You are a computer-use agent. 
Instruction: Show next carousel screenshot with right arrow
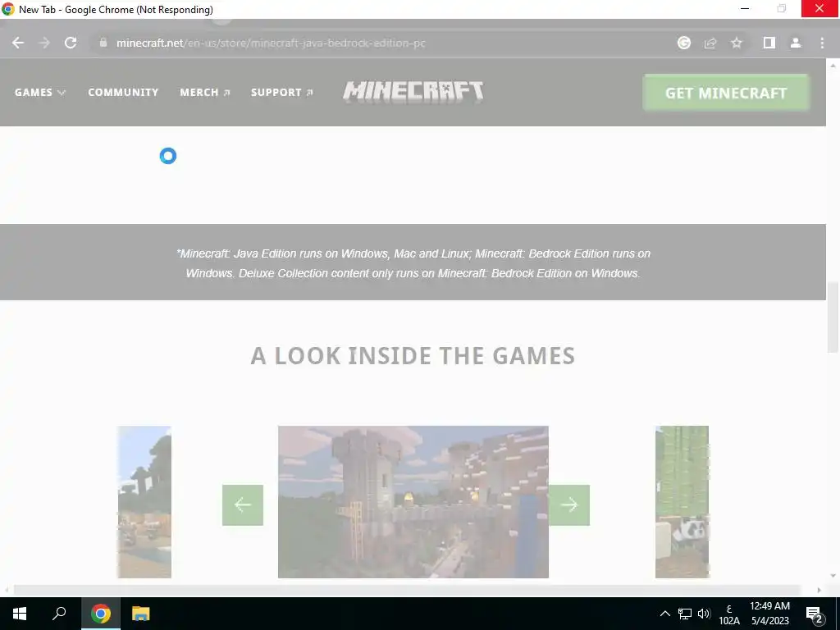(x=569, y=504)
